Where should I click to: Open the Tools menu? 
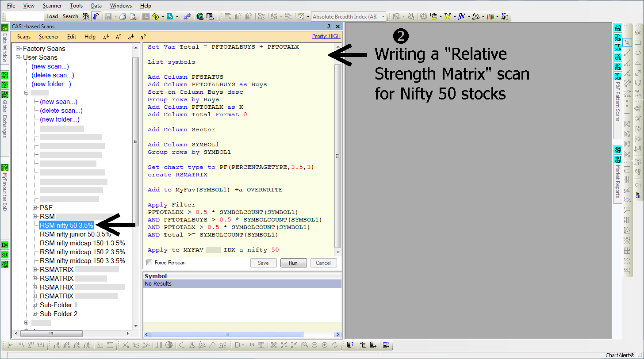(76, 6)
